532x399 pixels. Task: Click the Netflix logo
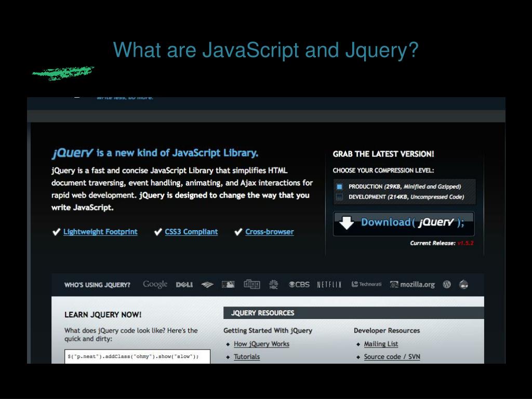tap(329, 285)
